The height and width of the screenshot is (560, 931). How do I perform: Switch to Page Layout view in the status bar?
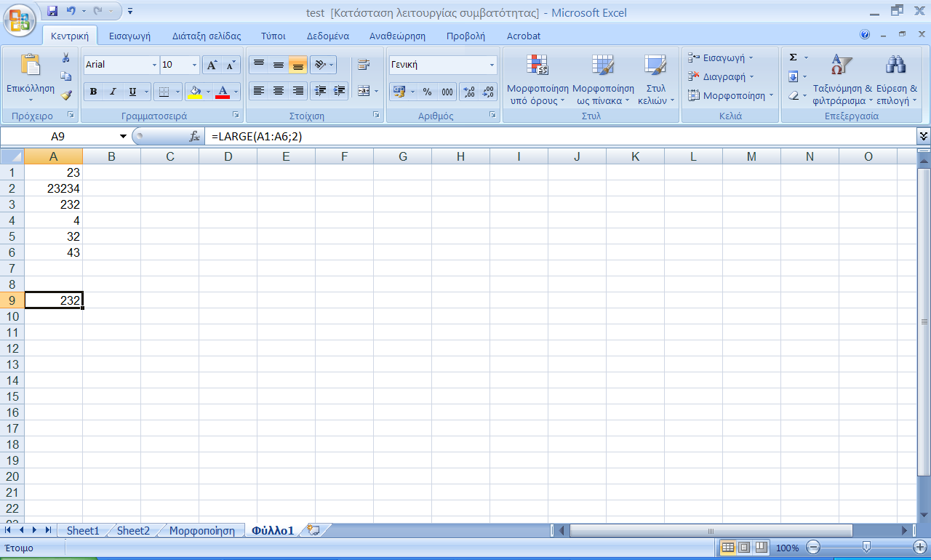pyautogui.click(x=745, y=547)
